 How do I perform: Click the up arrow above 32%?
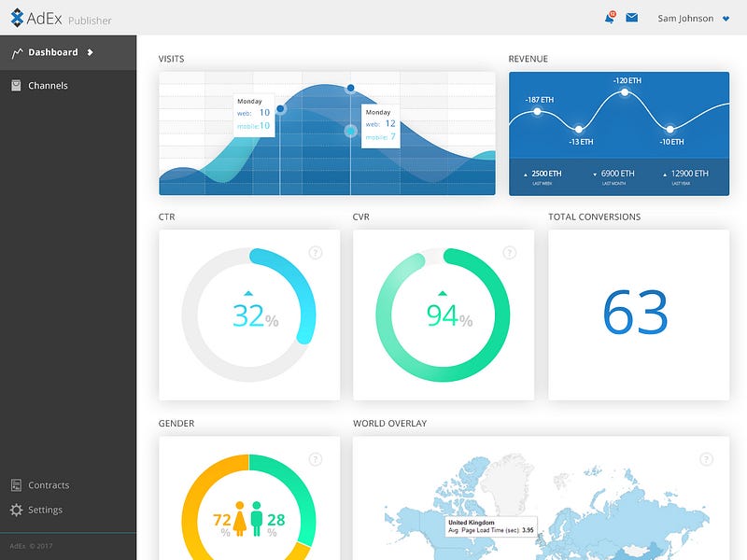tap(247, 293)
